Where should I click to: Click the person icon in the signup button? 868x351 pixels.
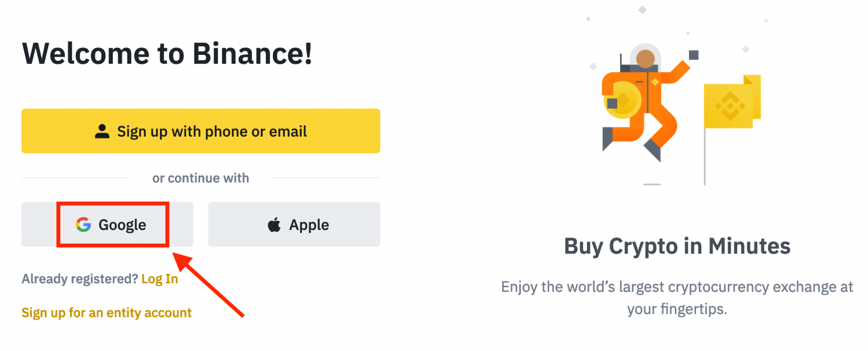click(102, 131)
